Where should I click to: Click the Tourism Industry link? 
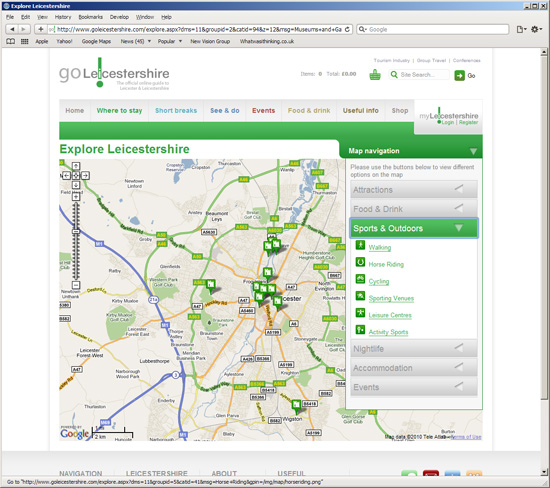click(391, 60)
